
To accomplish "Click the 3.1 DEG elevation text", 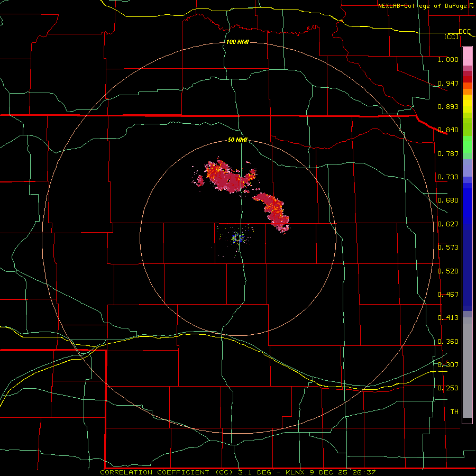I will click(254, 472).
